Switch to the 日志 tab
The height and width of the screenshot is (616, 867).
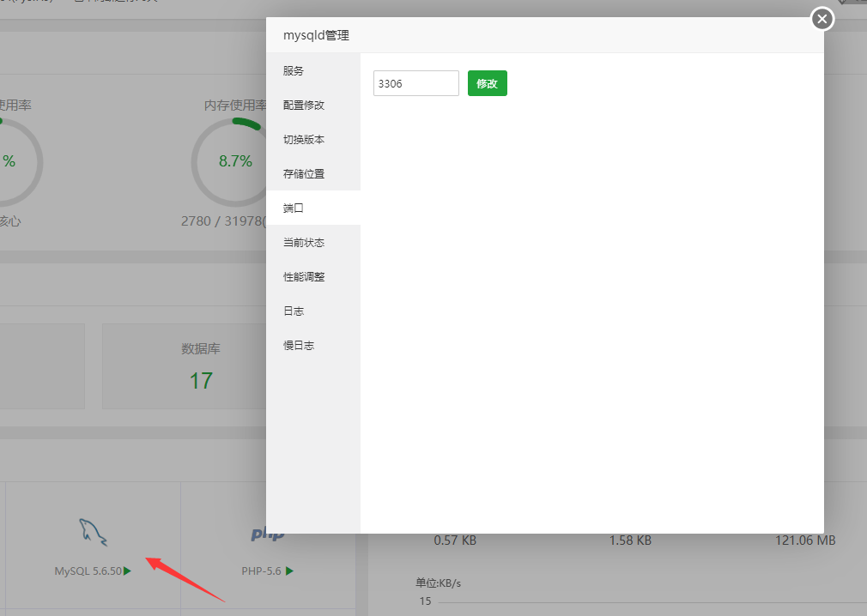coord(313,311)
